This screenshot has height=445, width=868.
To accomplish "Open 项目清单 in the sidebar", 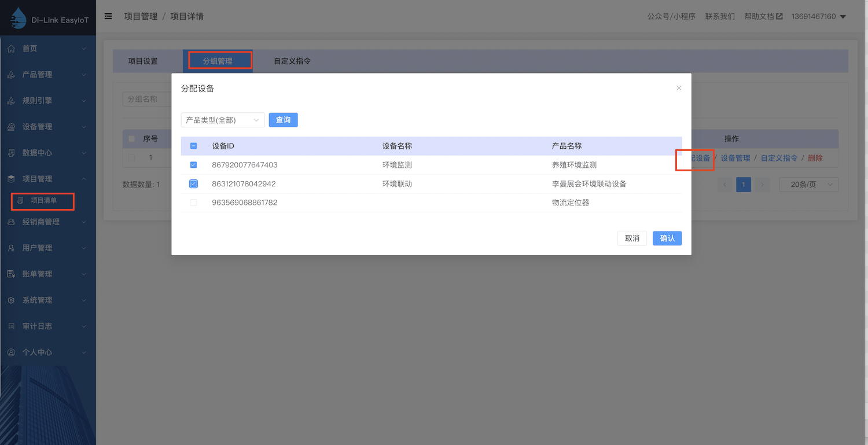I will tap(43, 201).
